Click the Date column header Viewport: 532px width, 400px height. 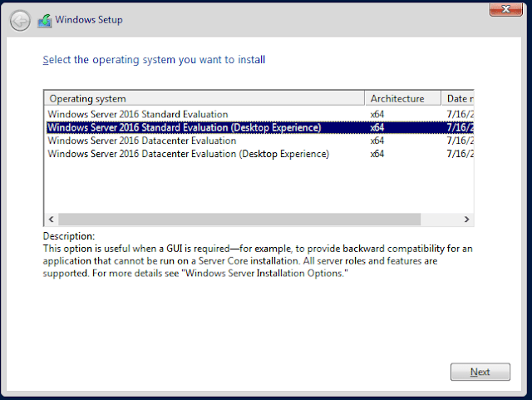457,99
